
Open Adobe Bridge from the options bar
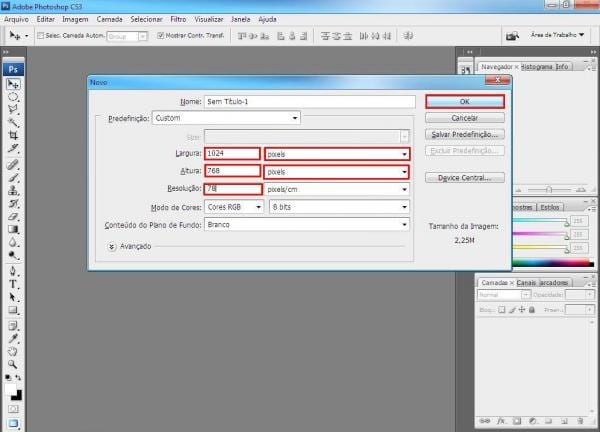click(511, 36)
